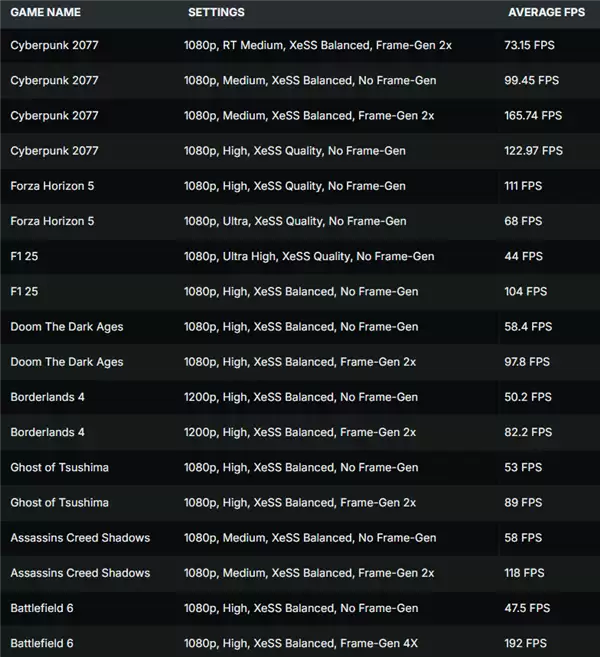This screenshot has height=657, width=600.
Task: Click the SETTINGS column header
Action: [x=216, y=13]
